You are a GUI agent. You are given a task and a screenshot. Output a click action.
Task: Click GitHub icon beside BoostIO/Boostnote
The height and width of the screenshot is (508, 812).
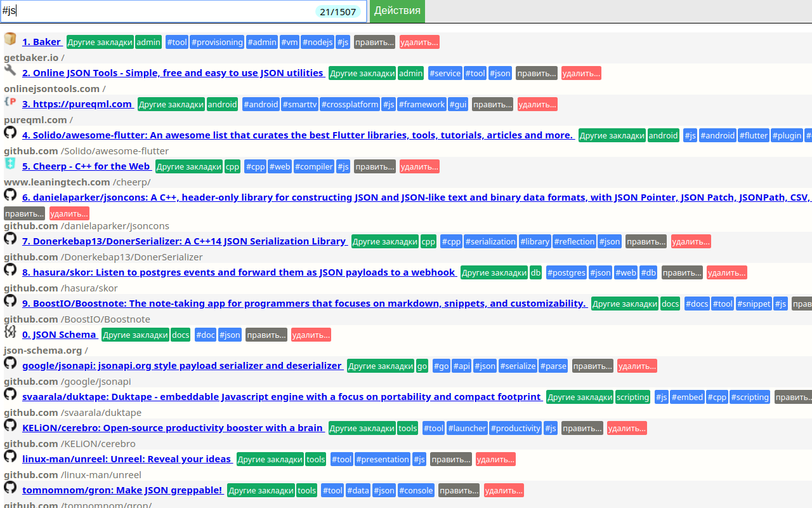coord(10,300)
